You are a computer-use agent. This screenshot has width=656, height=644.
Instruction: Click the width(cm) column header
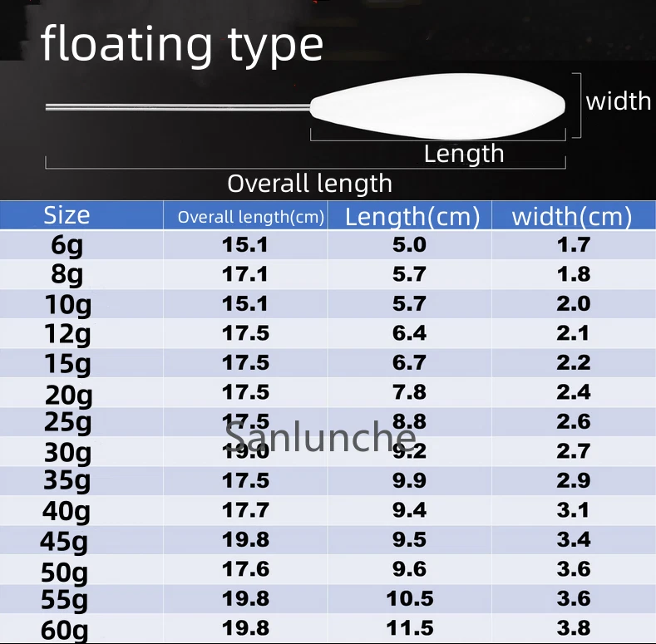click(x=572, y=217)
